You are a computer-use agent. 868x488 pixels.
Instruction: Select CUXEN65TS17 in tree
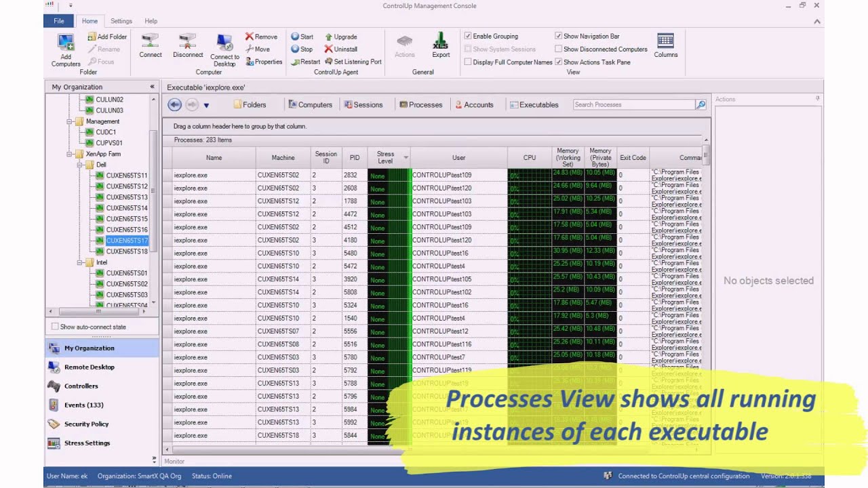127,241
